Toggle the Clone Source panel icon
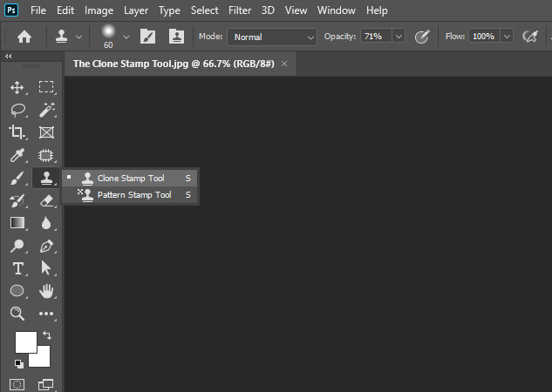552x392 pixels. tap(176, 37)
